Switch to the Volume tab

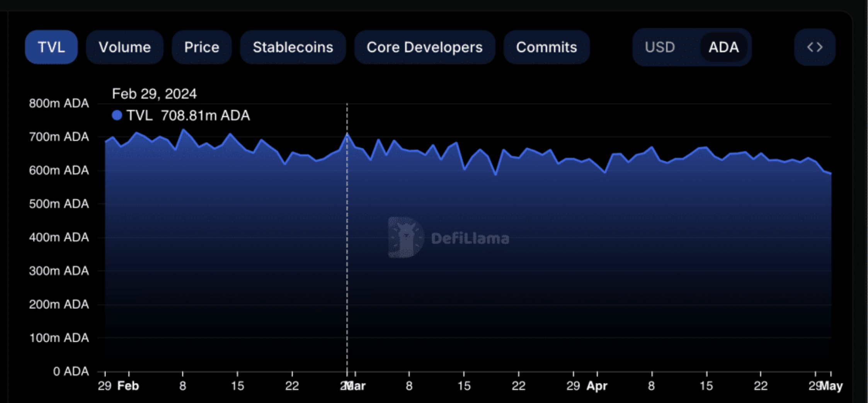124,47
